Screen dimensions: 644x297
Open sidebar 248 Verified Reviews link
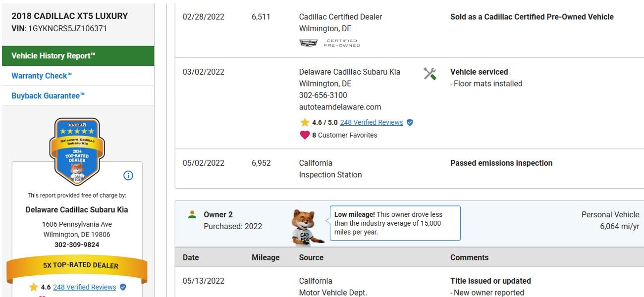click(85, 287)
